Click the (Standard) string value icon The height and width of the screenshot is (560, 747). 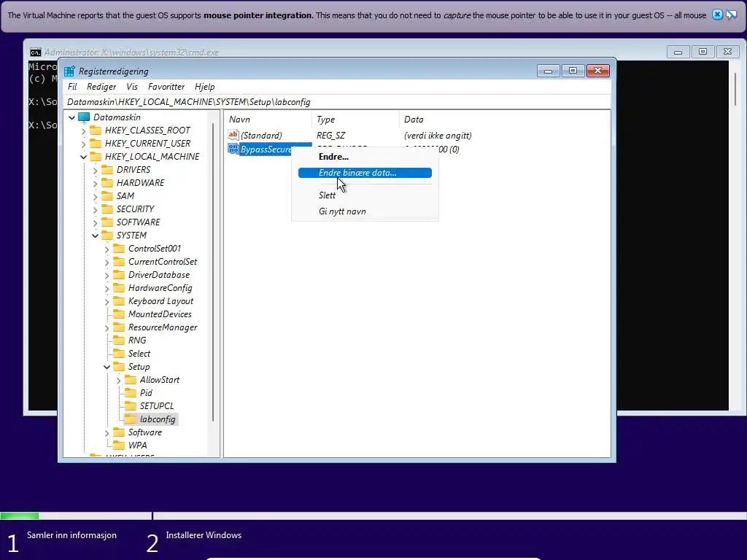[233, 135]
